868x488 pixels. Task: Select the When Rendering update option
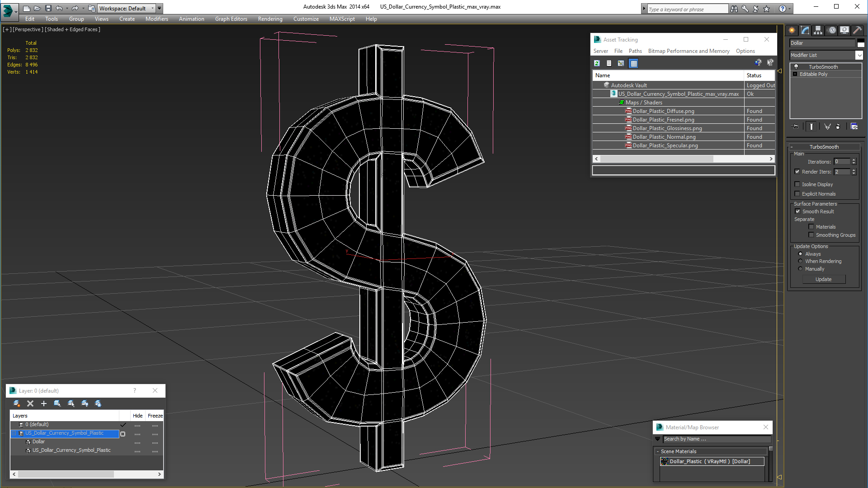[800, 261]
